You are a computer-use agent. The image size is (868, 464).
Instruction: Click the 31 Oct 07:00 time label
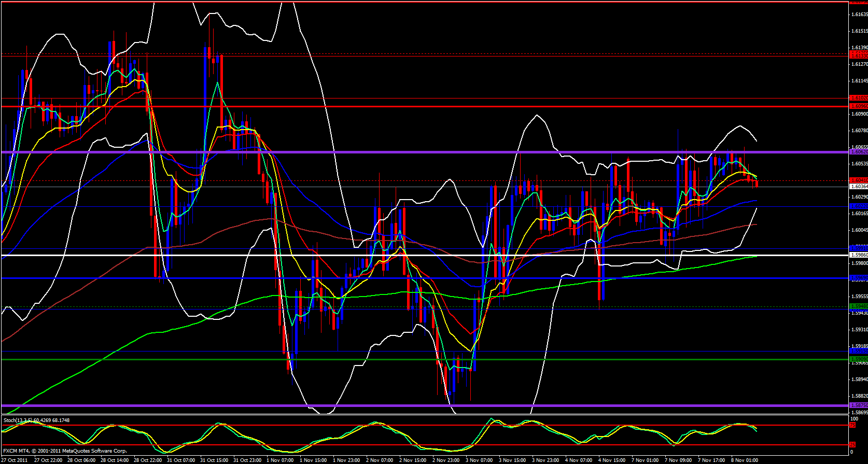coord(181,460)
